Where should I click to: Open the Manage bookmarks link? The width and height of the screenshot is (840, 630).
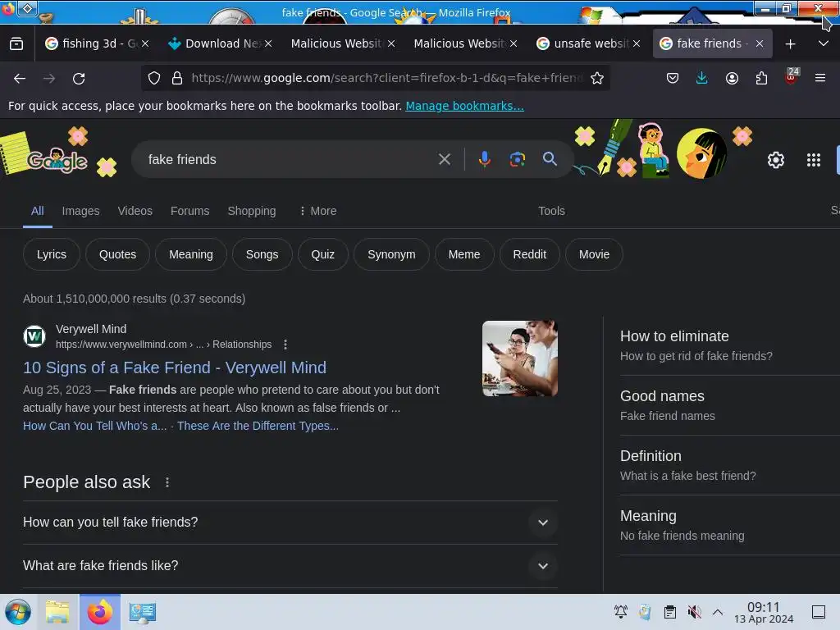pos(464,106)
